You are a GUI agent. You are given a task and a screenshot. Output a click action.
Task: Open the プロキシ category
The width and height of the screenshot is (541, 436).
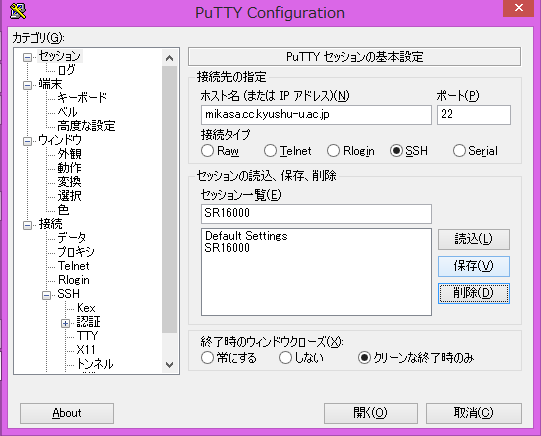pyautogui.click(x=76, y=252)
